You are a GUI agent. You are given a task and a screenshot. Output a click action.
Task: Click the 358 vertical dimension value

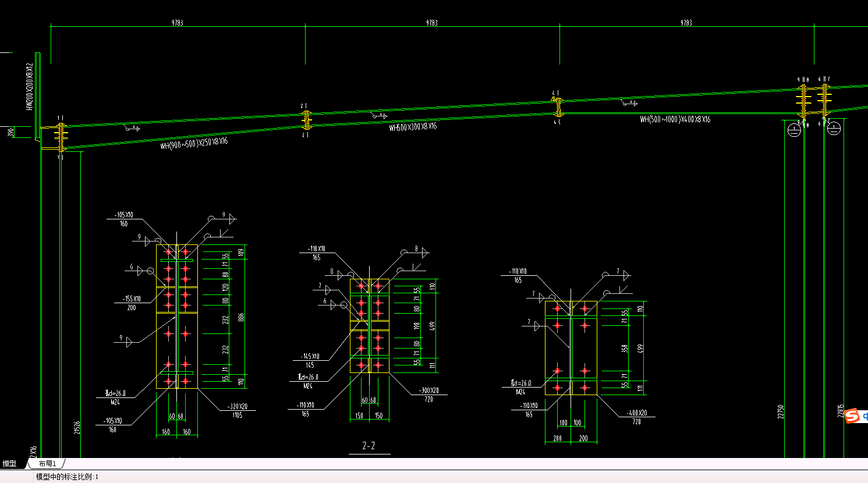pos(625,348)
